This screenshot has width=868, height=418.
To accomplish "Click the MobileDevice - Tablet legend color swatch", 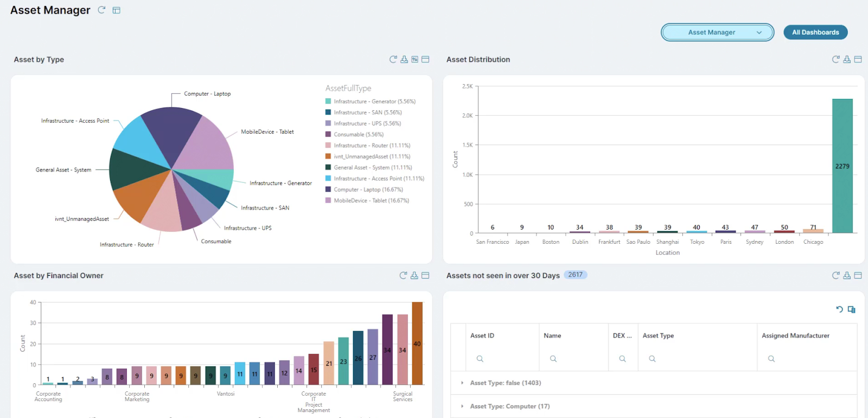I will point(328,200).
